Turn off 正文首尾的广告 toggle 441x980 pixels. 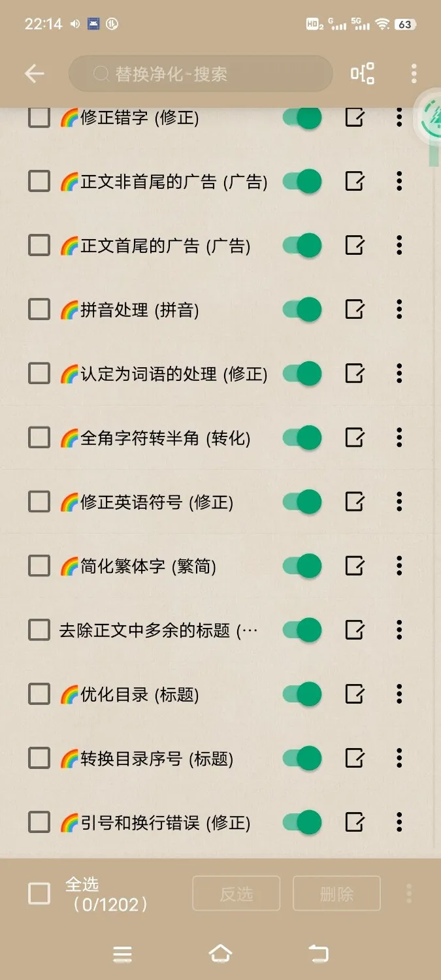coord(302,246)
